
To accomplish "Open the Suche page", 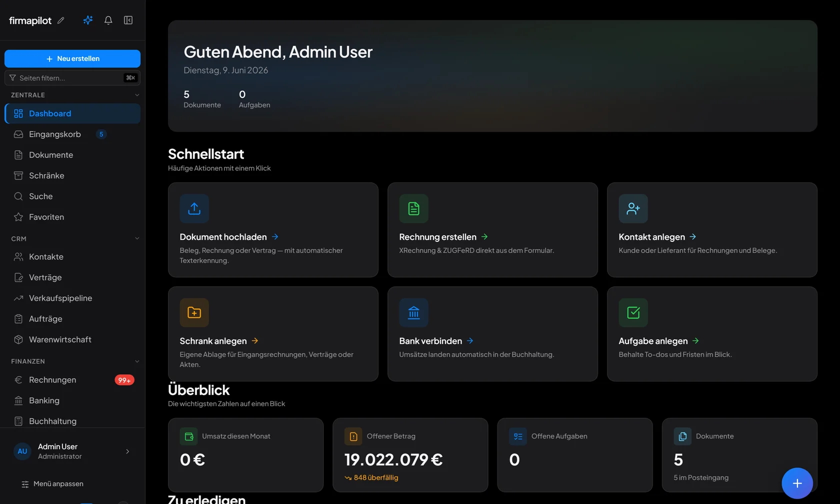I will (72, 196).
